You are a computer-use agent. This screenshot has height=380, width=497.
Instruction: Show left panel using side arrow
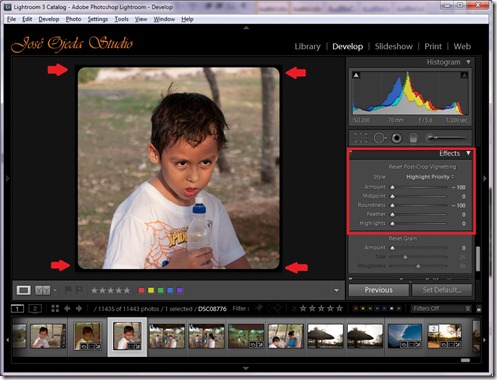8,178
